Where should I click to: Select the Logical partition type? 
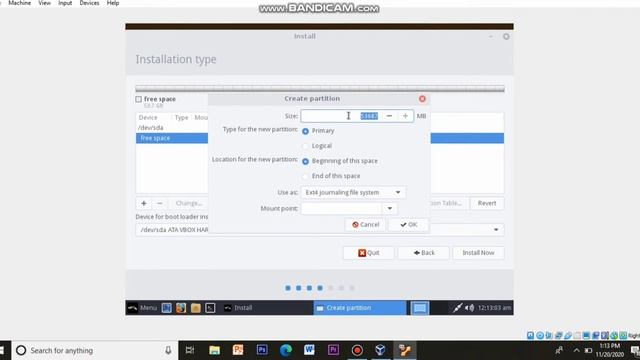pyautogui.click(x=305, y=146)
